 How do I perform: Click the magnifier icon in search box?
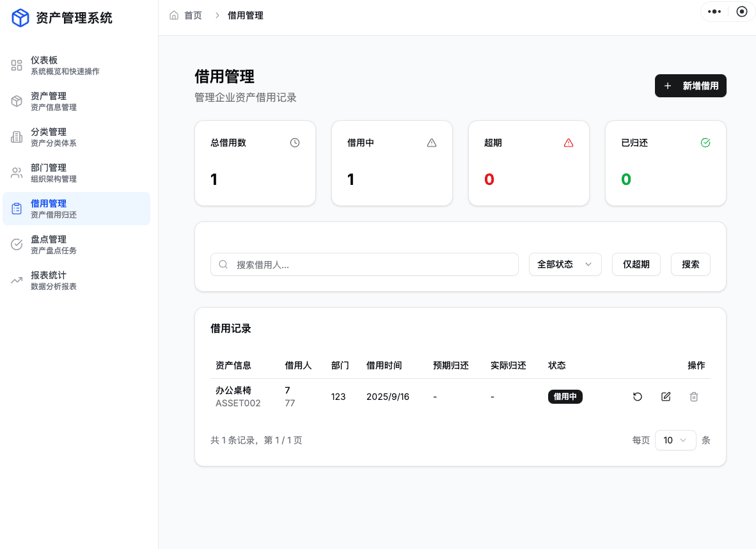pyautogui.click(x=223, y=264)
